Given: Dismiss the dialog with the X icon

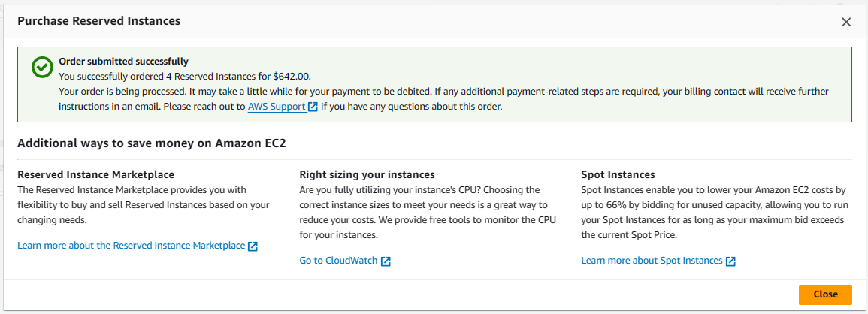Looking at the screenshot, I should click(x=846, y=22).
